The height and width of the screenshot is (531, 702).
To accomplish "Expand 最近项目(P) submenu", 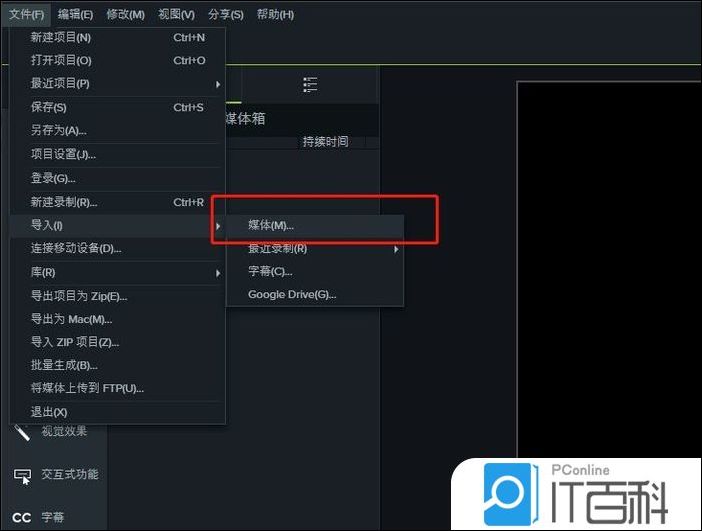I will pyautogui.click(x=117, y=84).
